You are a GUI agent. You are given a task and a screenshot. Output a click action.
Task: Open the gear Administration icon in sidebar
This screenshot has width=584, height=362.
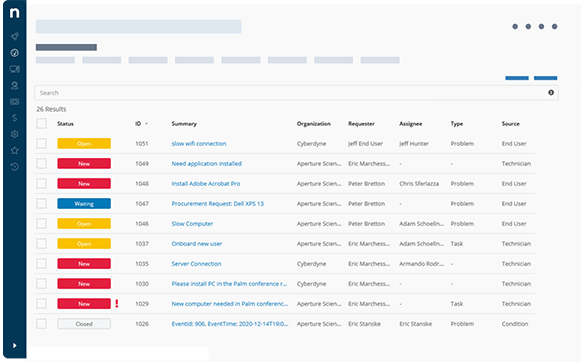click(x=15, y=134)
